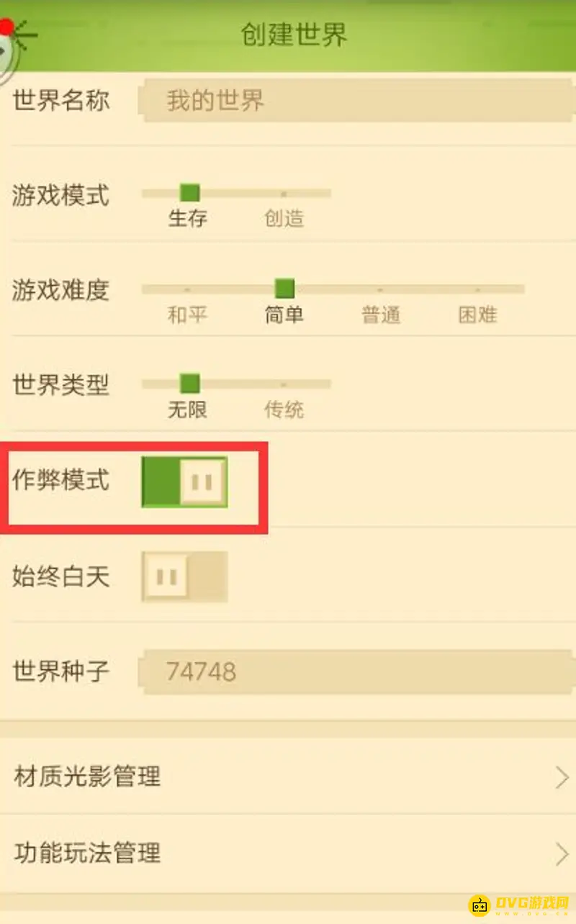The height and width of the screenshot is (924, 576).
Task: Open the 材质光影管理 row
Action: click(x=288, y=777)
